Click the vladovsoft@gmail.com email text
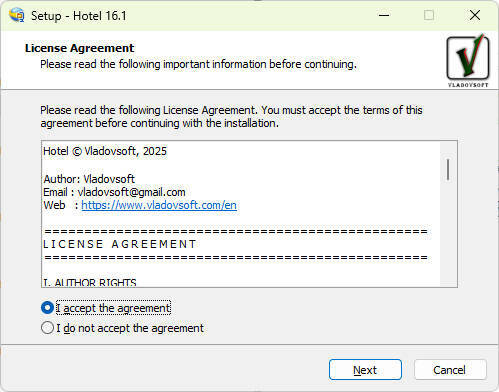The image size is (499, 392). (x=131, y=192)
